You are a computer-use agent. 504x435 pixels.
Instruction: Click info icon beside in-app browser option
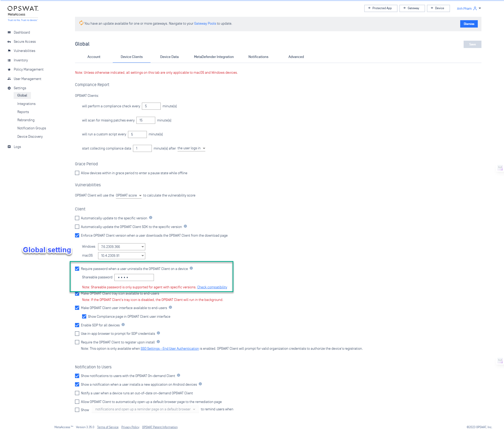click(x=158, y=333)
